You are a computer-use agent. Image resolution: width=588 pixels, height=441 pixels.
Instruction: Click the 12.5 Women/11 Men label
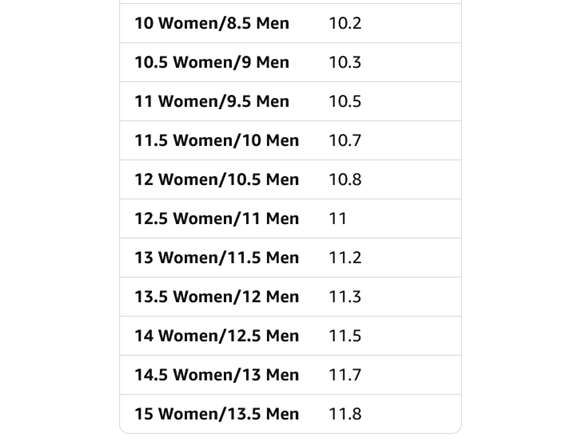pyautogui.click(x=217, y=219)
